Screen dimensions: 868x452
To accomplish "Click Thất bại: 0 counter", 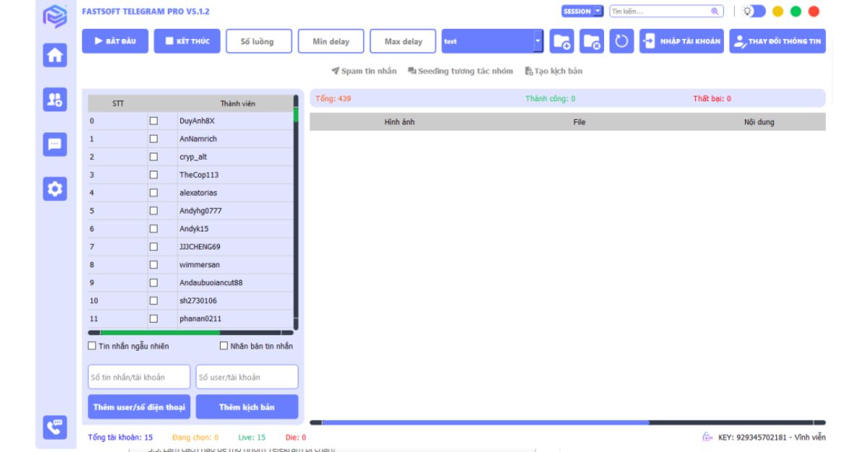I will (712, 98).
